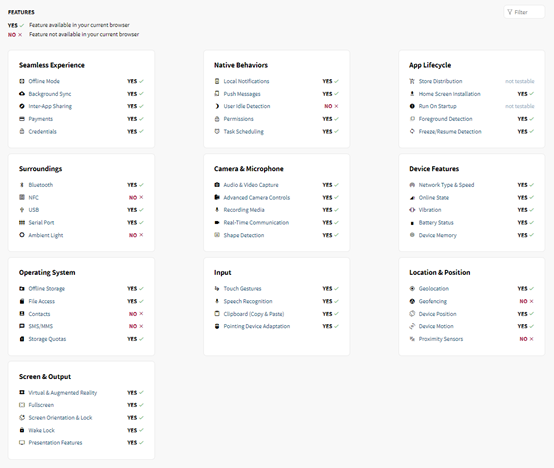
Task: Open the Clipboard (Copy & Paste) link
Action: (254, 314)
